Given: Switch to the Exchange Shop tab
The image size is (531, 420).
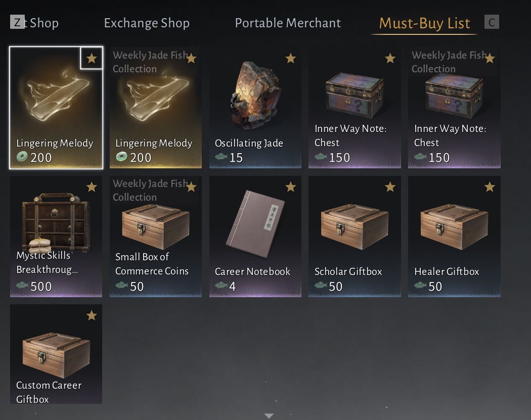Looking at the screenshot, I should click(147, 23).
